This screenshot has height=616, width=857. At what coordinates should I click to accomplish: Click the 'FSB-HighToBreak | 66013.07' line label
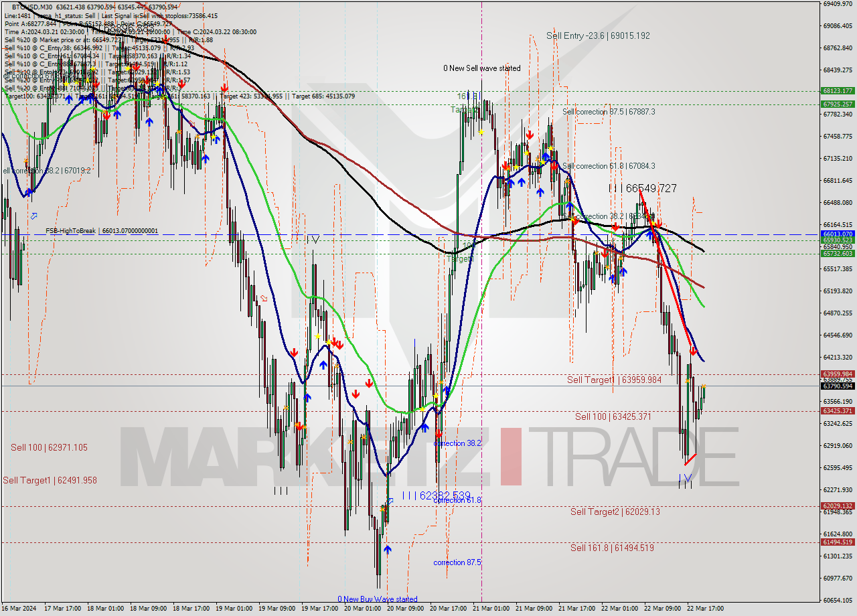pyautogui.click(x=102, y=231)
